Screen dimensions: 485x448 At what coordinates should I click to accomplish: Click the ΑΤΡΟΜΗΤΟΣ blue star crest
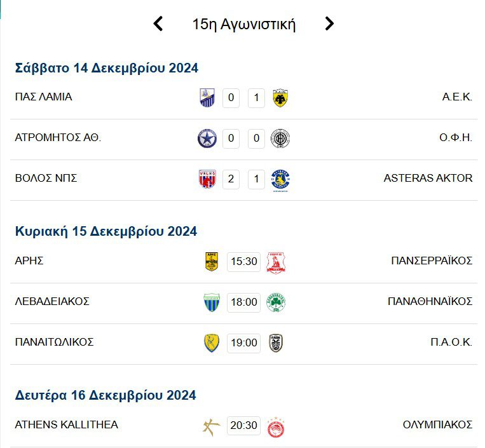(x=207, y=139)
